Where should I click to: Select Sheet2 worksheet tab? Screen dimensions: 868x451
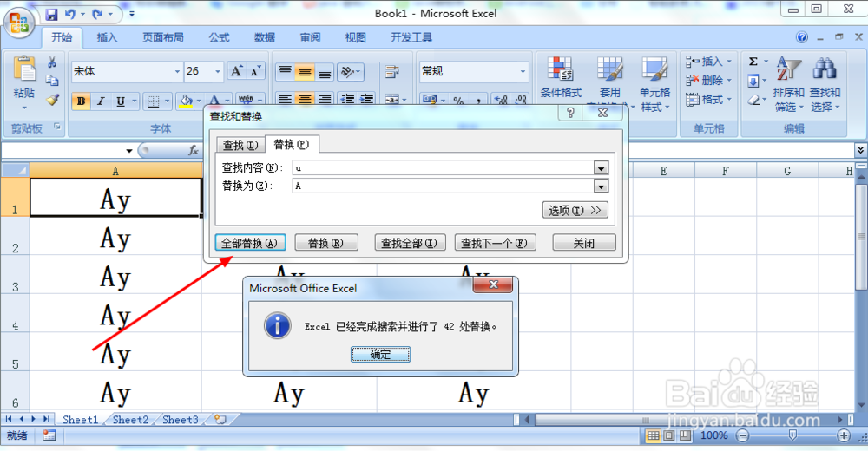(131, 420)
